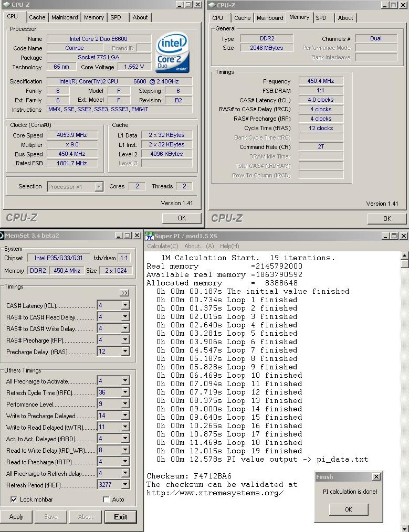Image resolution: width=409 pixels, height=532 pixels.
Task: Click the Super PI scrollbar down arrow
Action: point(405,528)
